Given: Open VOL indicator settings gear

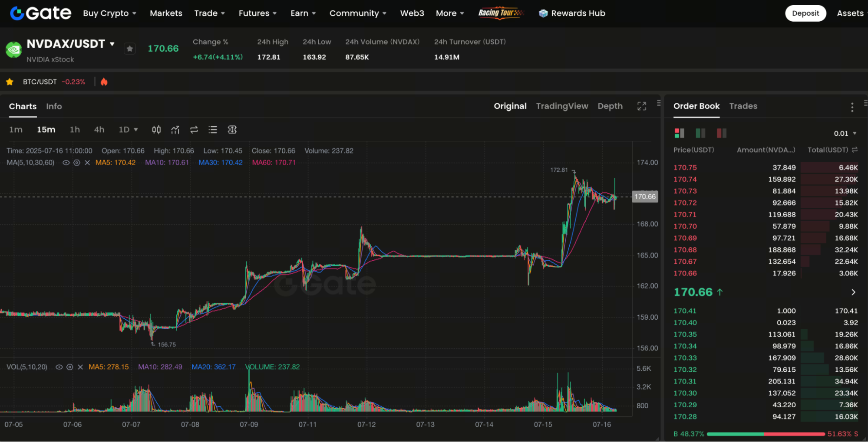Looking at the screenshot, I should pos(69,367).
